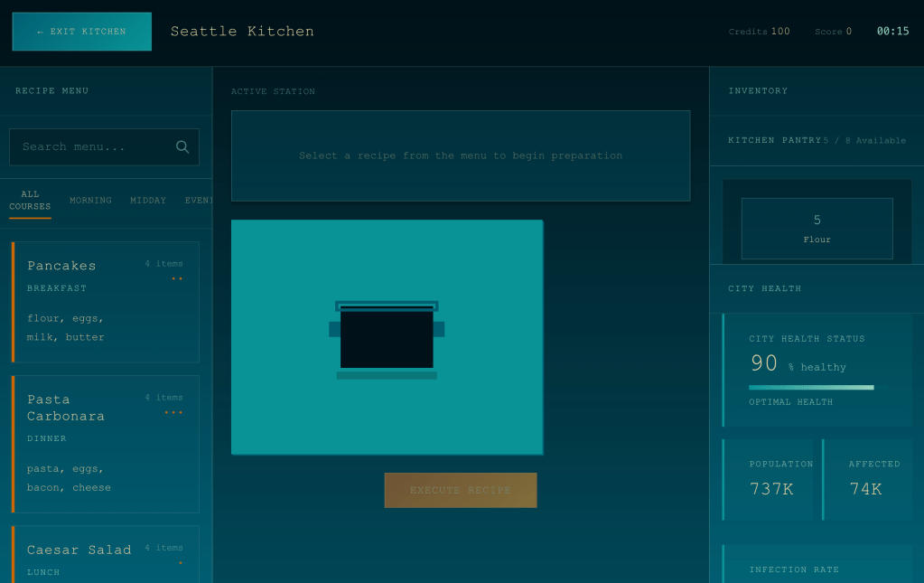This screenshot has height=583, width=924.
Task: Open the Population stat card
Action: tap(768, 479)
